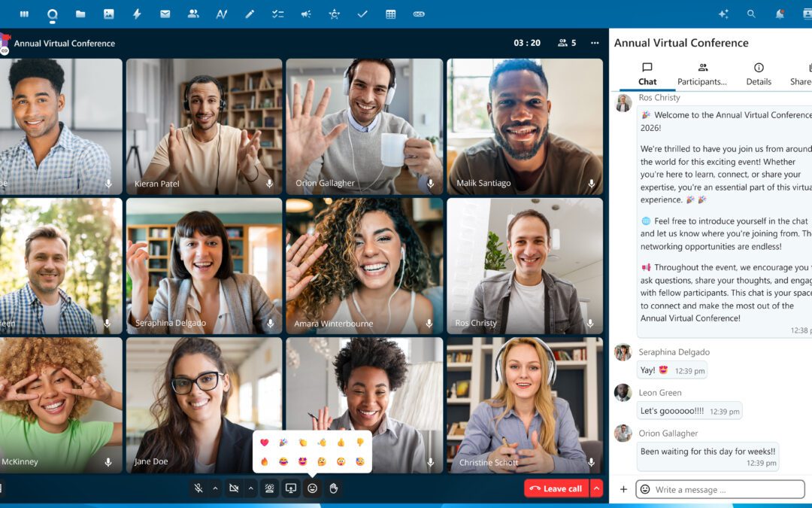
Task: Switch to the Participants tab
Action: click(x=702, y=73)
